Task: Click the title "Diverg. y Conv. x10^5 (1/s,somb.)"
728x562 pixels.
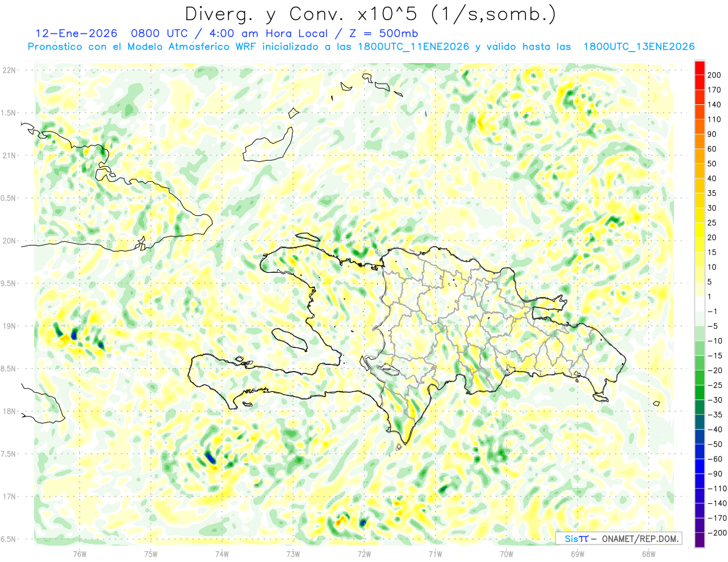Action: 370,14
